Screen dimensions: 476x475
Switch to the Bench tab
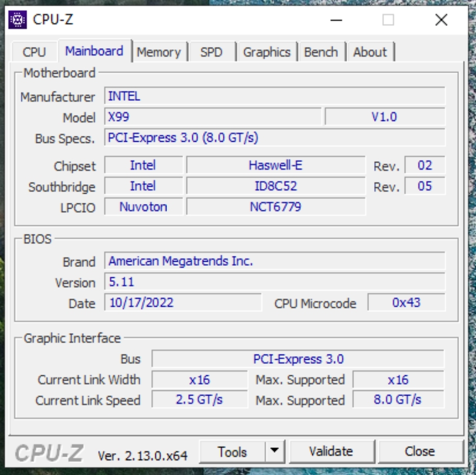321,52
